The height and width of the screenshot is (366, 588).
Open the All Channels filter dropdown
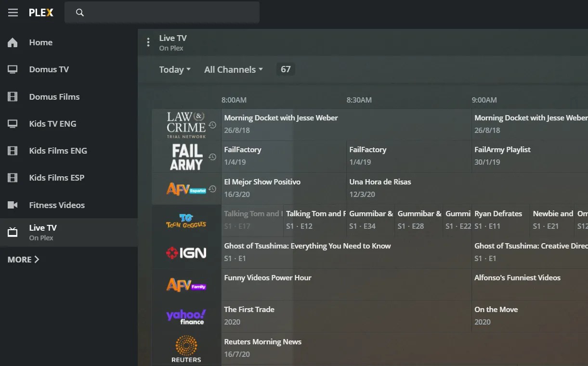[x=233, y=69]
